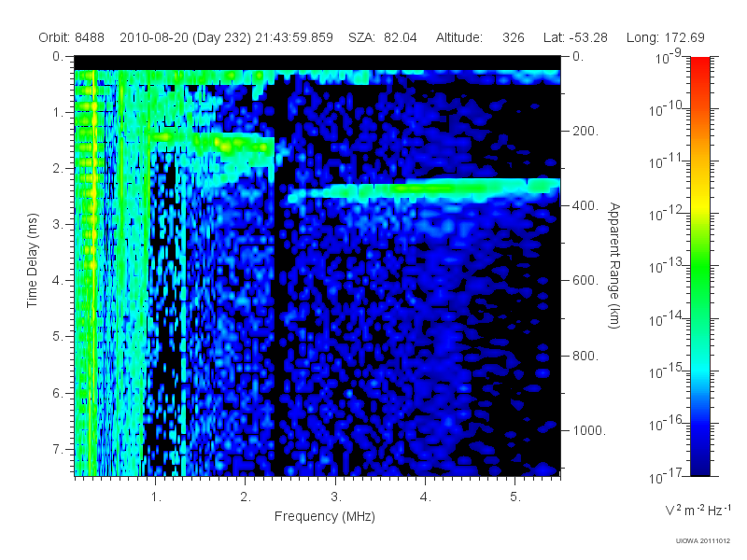Click the apparent range tick label '400.'
747x560 pixels.
[585, 205]
